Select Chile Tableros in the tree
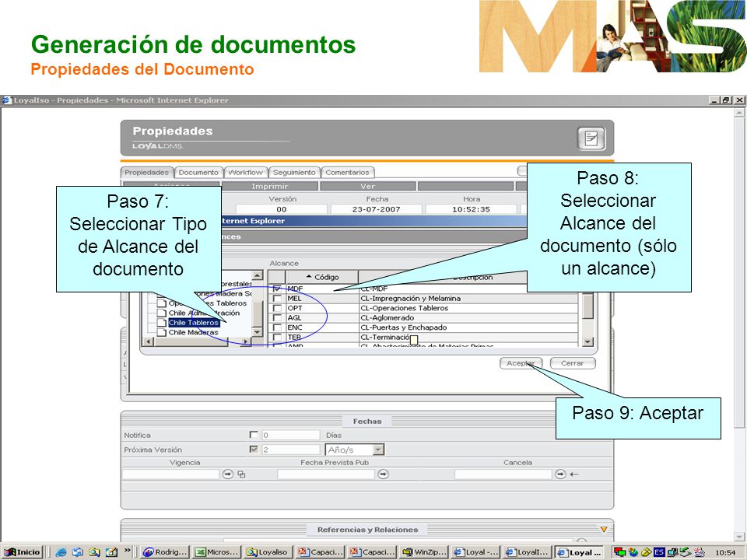The image size is (747, 560). pyautogui.click(x=194, y=323)
